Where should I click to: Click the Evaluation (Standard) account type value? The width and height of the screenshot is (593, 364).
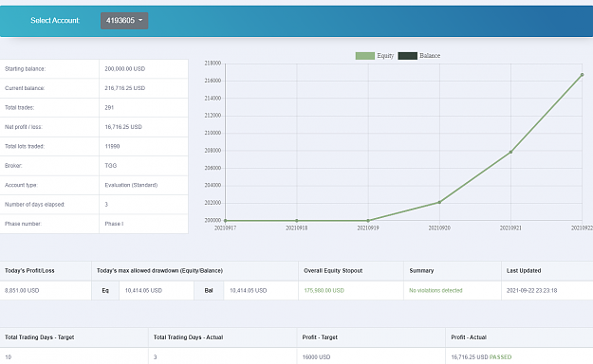pyautogui.click(x=131, y=185)
